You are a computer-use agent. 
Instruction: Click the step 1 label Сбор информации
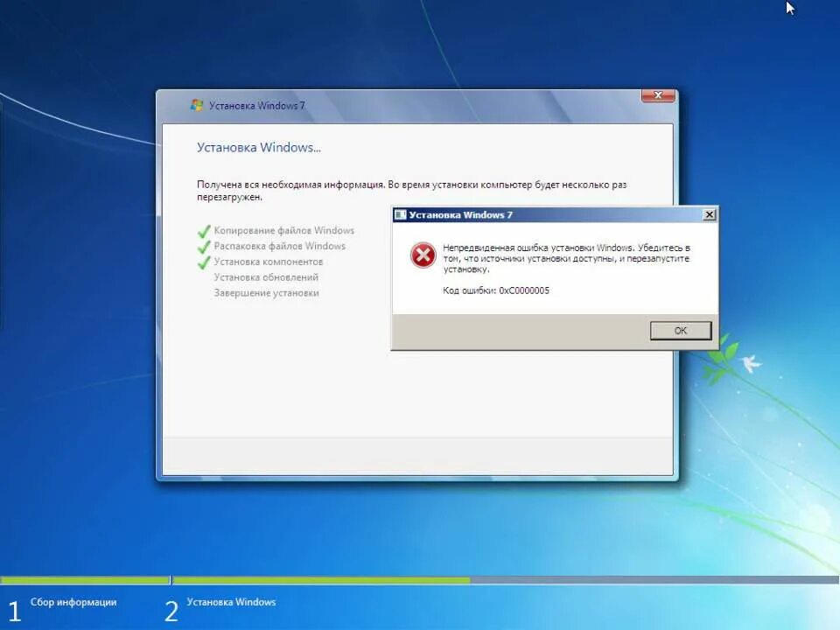coord(73,602)
